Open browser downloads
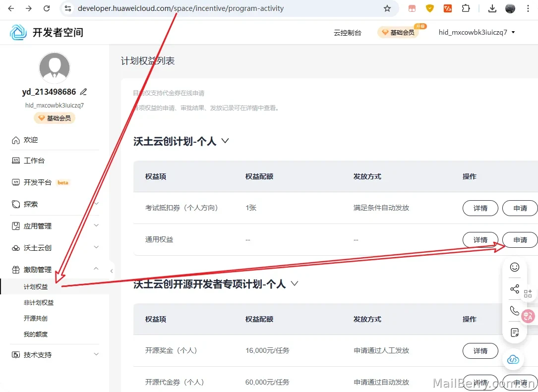Image resolution: width=538 pixels, height=392 pixels. click(492, 8)
